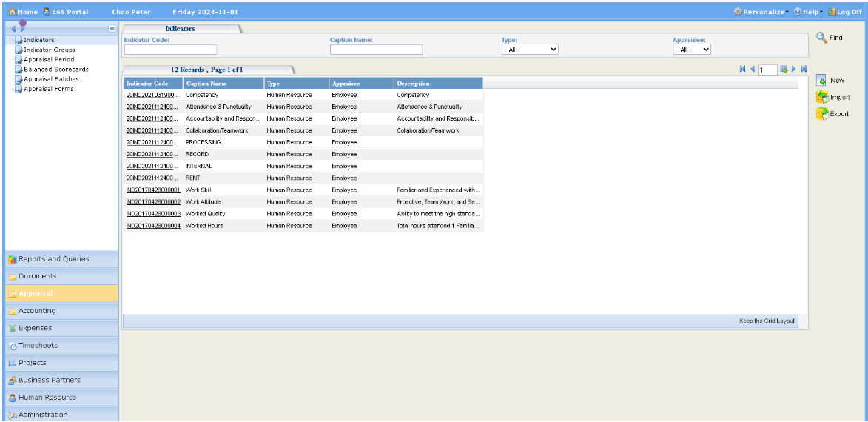Click the go-to-page icon
The width and height of the screenshot is (868, 422).
tap(784, 70)
